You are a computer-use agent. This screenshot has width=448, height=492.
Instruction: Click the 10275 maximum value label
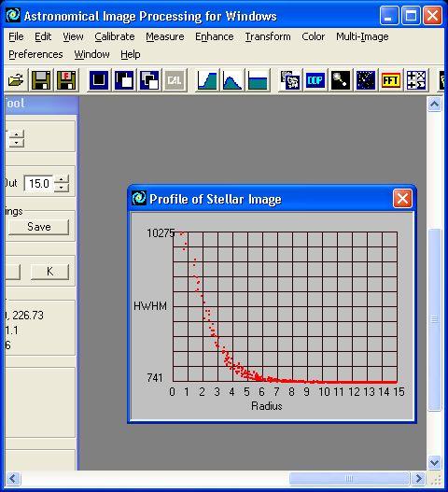coord(161,233)
